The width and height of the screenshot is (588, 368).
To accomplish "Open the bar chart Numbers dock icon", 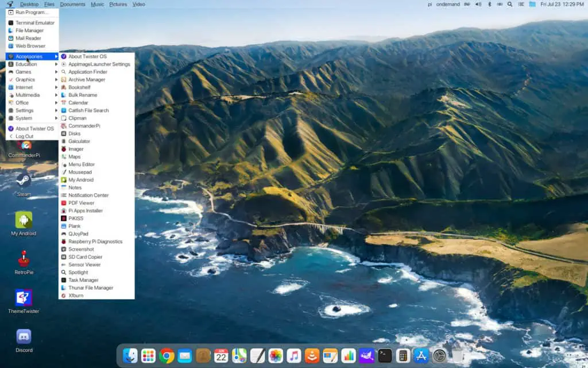I will (x=349, y=355).
